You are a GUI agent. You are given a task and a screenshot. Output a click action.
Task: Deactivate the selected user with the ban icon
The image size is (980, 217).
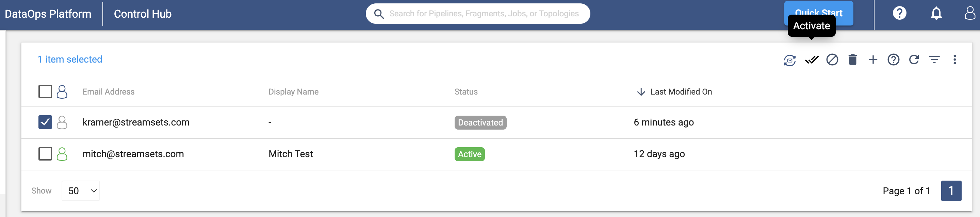coord(832,60)
